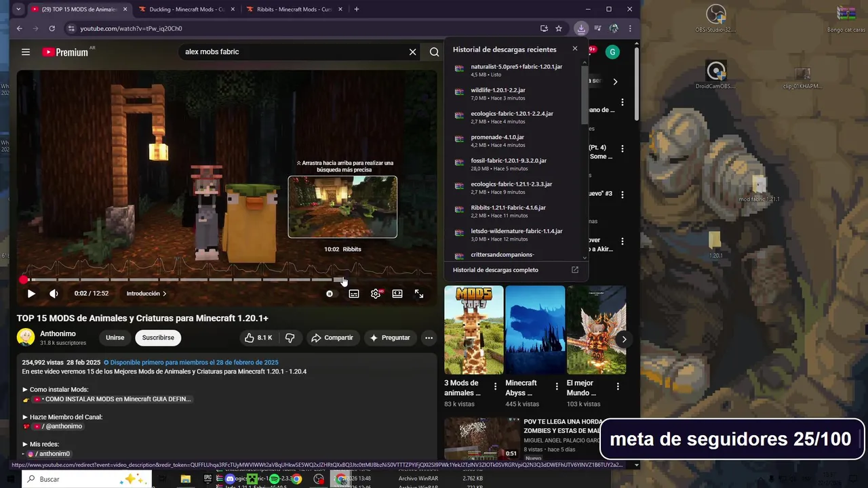Click the fossil-fabric-1.20.1-9.3.2.0.jar download
This screenshot has height=488, width=868.
point(517,164)
